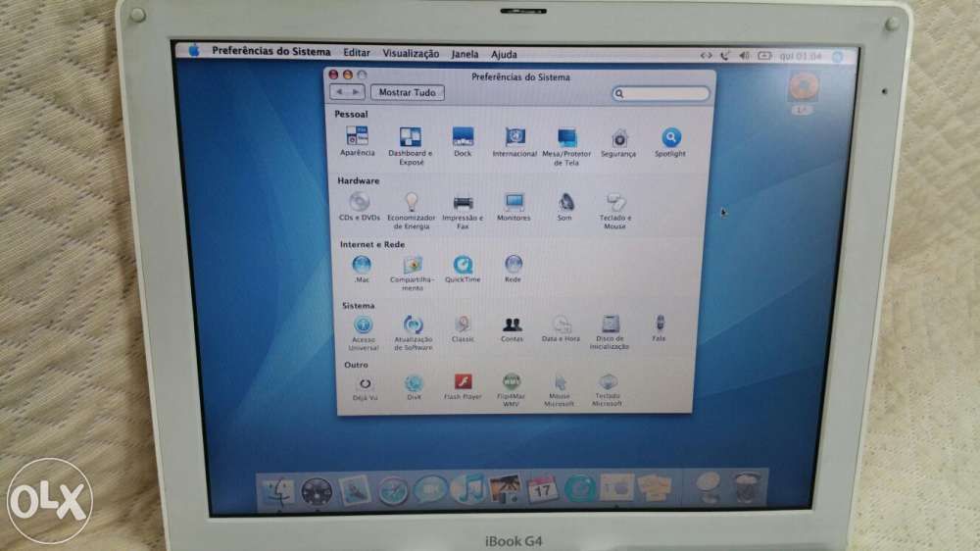
Task: Launch iTunes from the Dock
Action: (x=468, y=488)
